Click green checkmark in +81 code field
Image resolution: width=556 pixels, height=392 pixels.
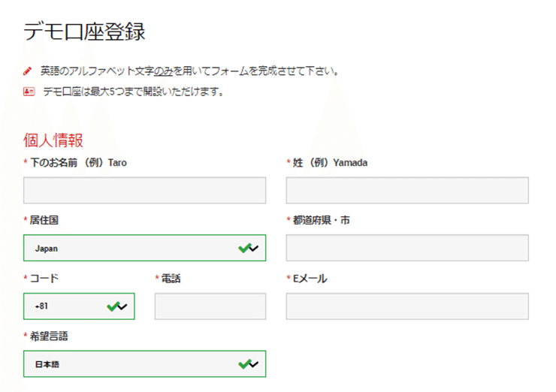pyautogui.click(x=113, y=306)
